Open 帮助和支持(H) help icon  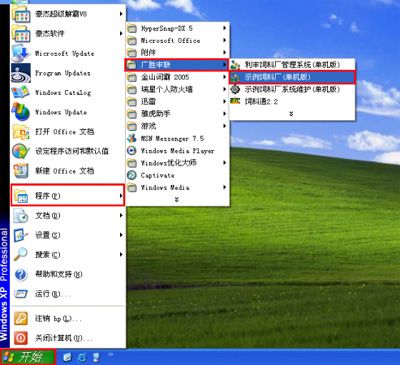[x=21, y=275]
